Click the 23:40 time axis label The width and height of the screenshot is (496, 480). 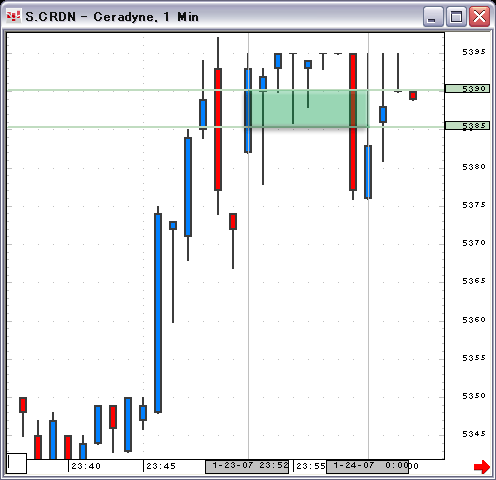click(x=86, y=466)
